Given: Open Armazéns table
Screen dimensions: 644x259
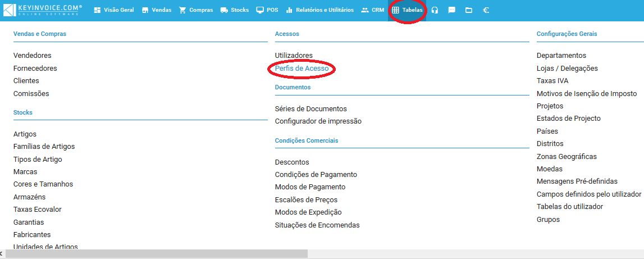Looking at the screenshot, I should [x=30, y=197].
